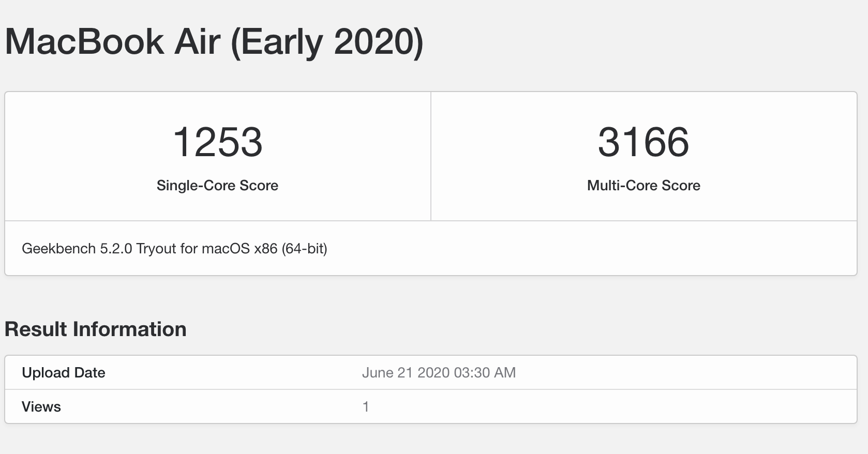The height and width of the screenshot is (454, 868).
Task: Click the word Result in section heading
Action: tap(36, 329)
